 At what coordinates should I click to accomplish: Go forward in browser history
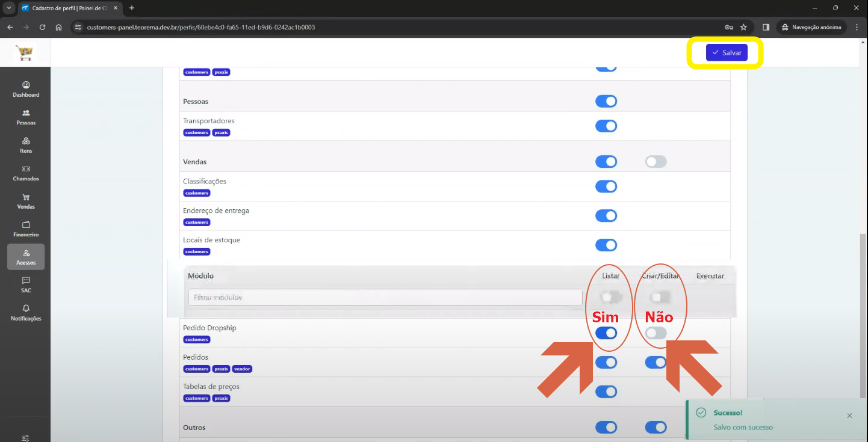tap(26, 27)
